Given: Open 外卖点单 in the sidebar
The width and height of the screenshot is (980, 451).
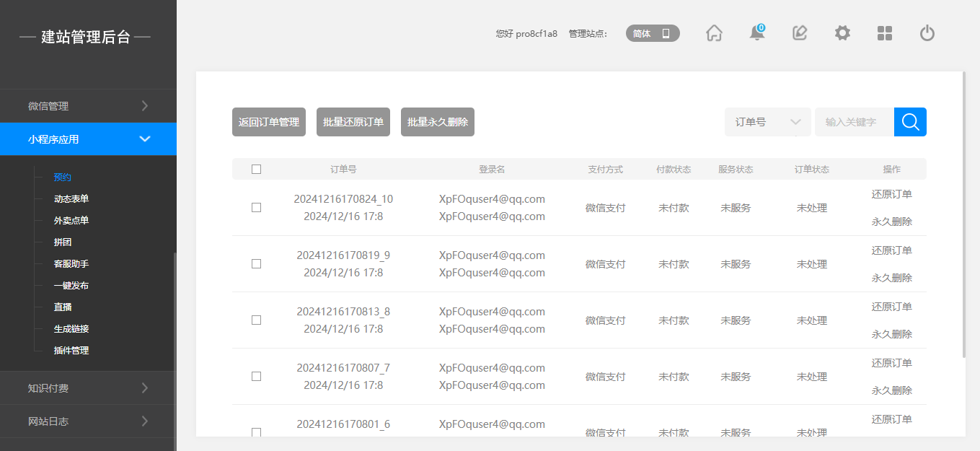Looking at the screenshot, I should coord(71,221).
